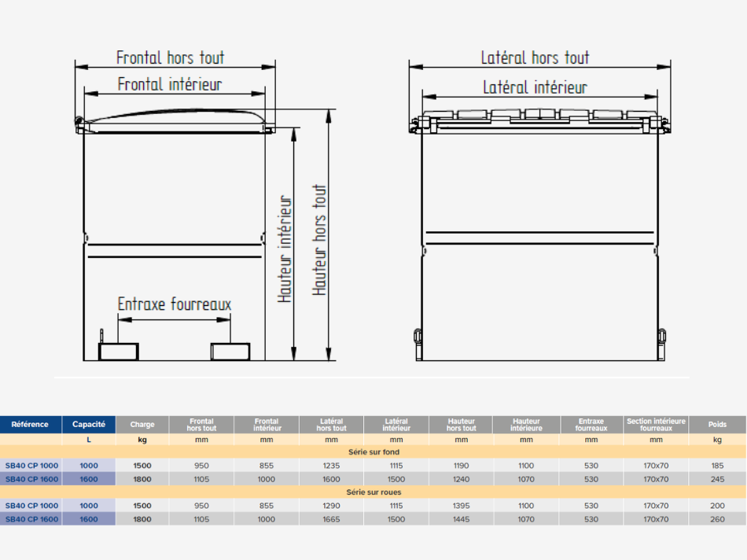Click Frontal intérieur label in front view
Viewport: 747px width, 560px height.
(170, 83)
